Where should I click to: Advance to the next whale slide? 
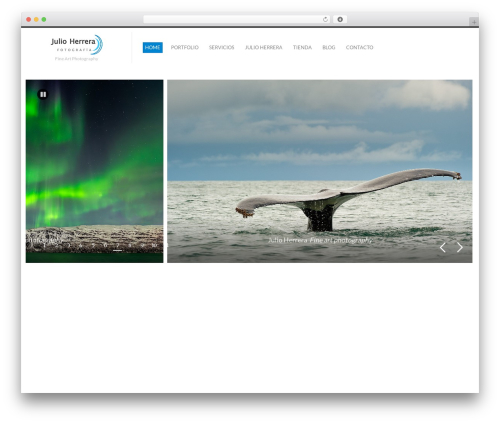(x=460, y=247)
